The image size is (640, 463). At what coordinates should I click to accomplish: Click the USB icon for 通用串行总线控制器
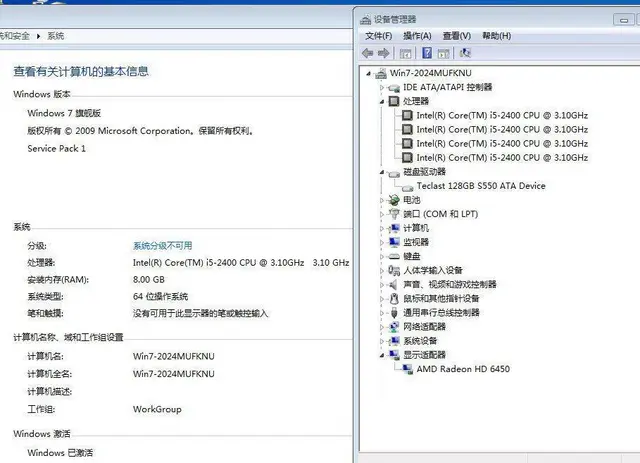(394, 312)
